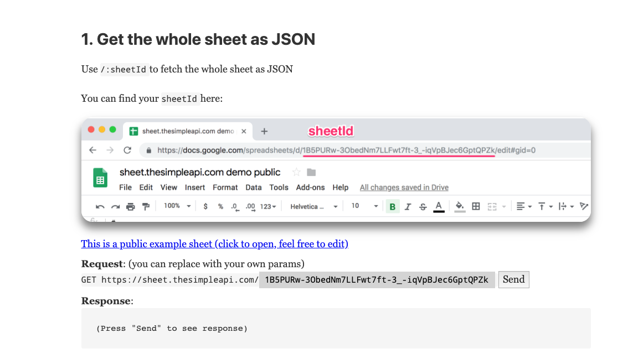
Task: Select the text color swatch
Action: [438, 206]
